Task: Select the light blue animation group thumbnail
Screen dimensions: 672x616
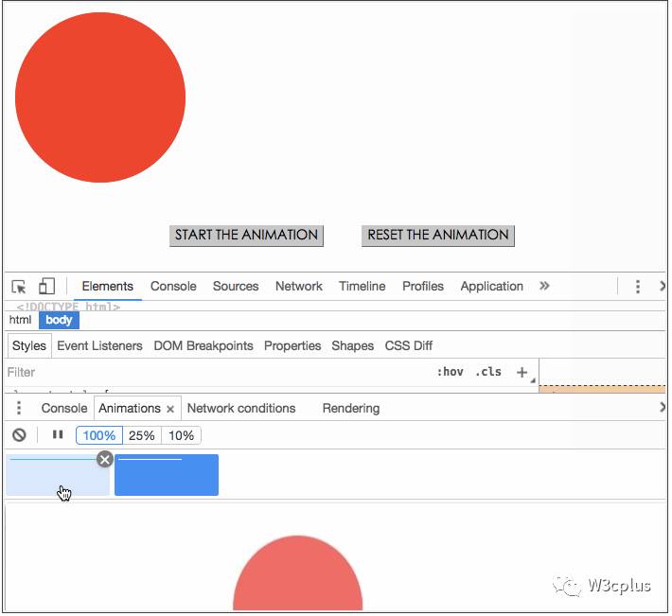Action: click(x=58, y=475)
